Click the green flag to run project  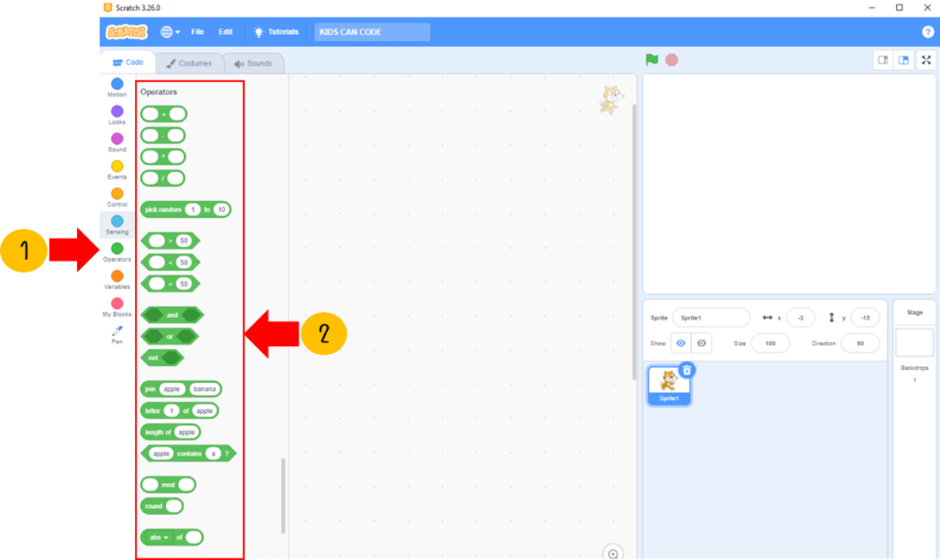[652, 60]
